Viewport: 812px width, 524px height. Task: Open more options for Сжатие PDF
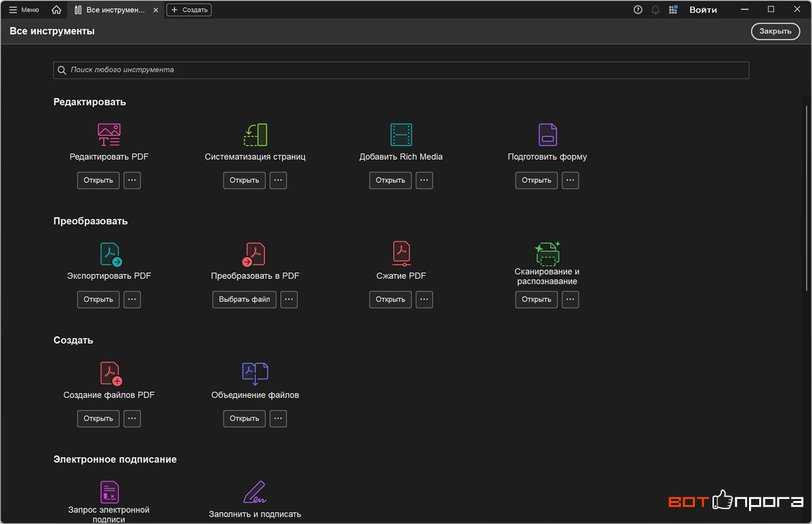[424, 299]
